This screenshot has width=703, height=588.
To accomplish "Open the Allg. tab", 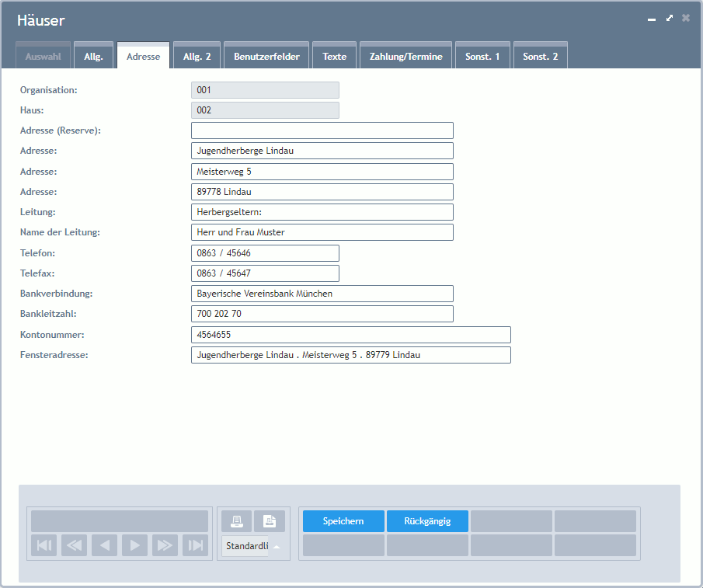I will pos(93,57).
